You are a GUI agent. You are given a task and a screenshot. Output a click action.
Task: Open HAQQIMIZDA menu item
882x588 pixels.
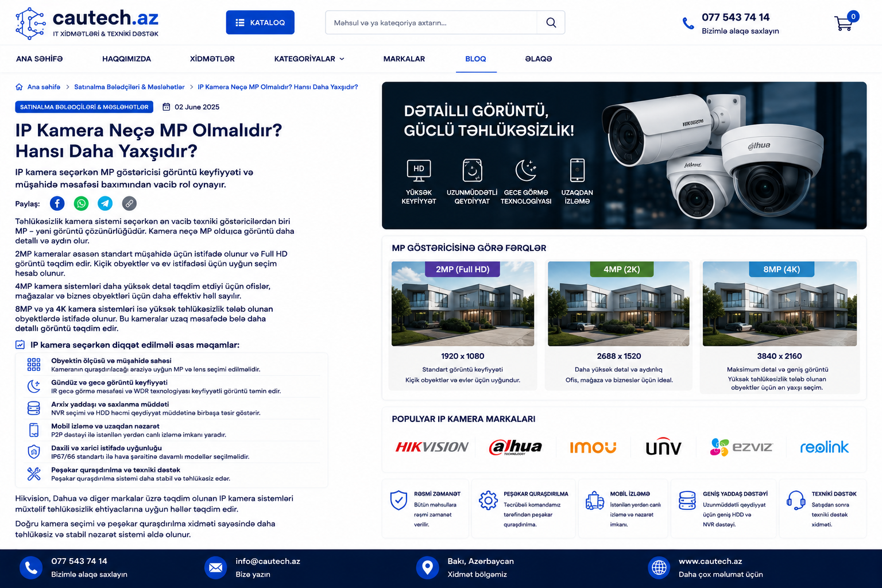pyautogui.click(x=126, y=59)
